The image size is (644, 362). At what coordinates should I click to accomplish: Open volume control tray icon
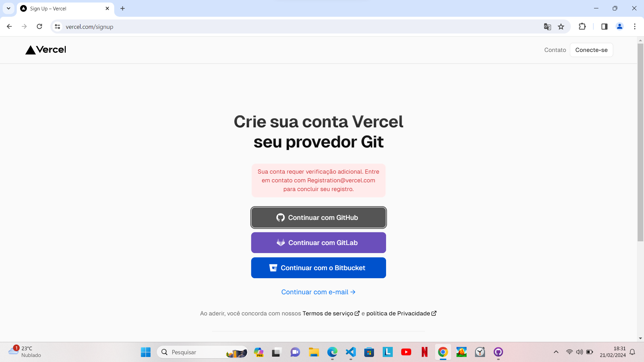click(579, 352)
